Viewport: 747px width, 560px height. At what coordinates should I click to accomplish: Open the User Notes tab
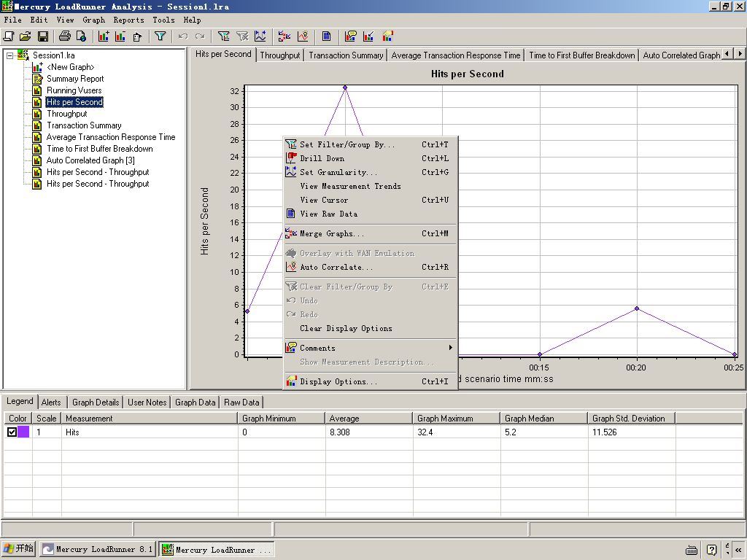(x=147, y=402)
